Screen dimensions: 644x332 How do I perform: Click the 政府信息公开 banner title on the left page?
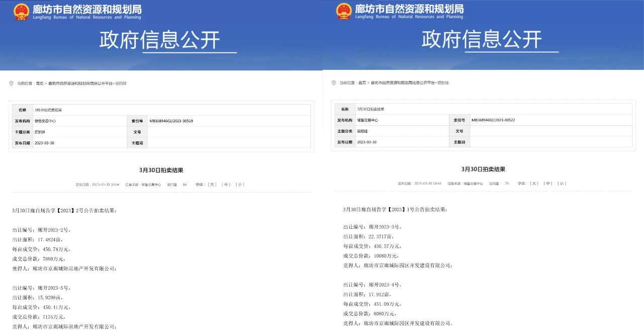click(x=159, y=40)
